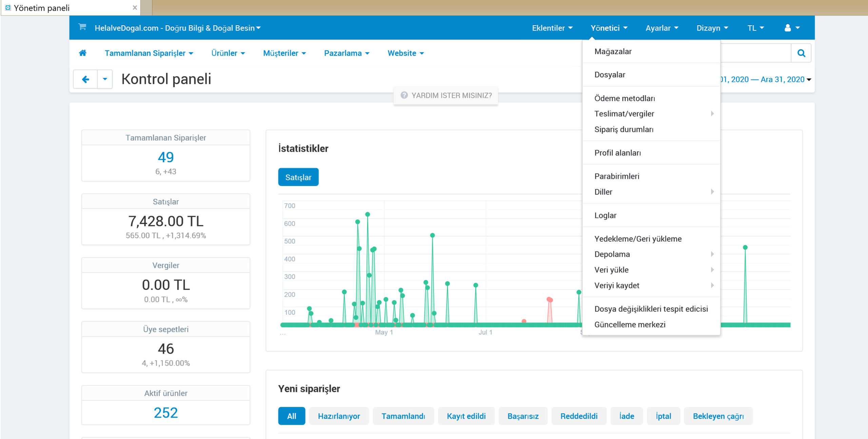Click the Satışlar statistics tab
This screenshot has height=439, width=868.
coord(298,177)
